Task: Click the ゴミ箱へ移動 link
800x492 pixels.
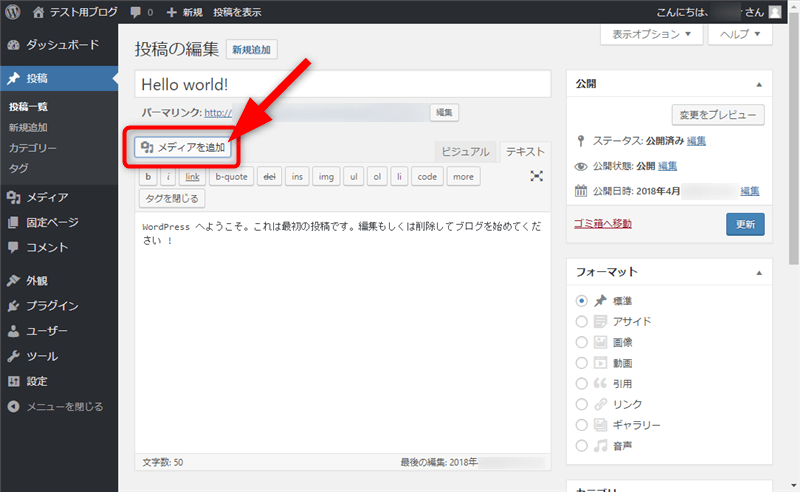Action: click(603, 223)
